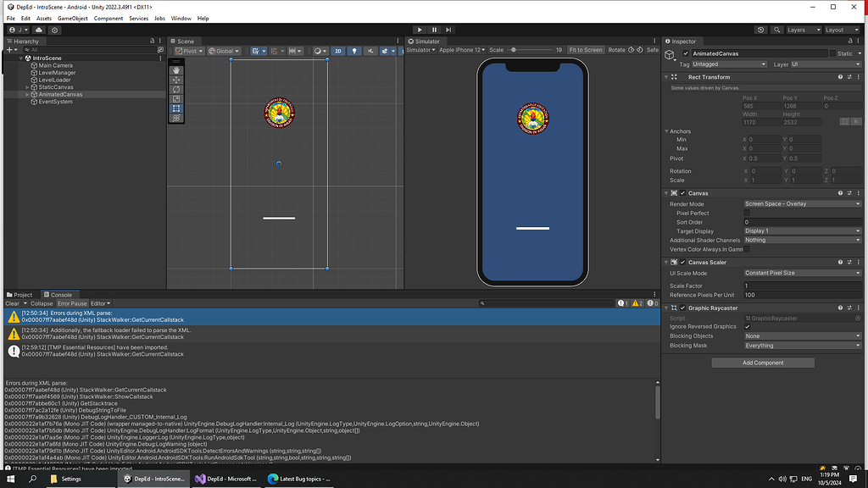This screenshot has height=488, width=868.
Task: Open the GameObject menu
Action: click(x=73, y=18)
